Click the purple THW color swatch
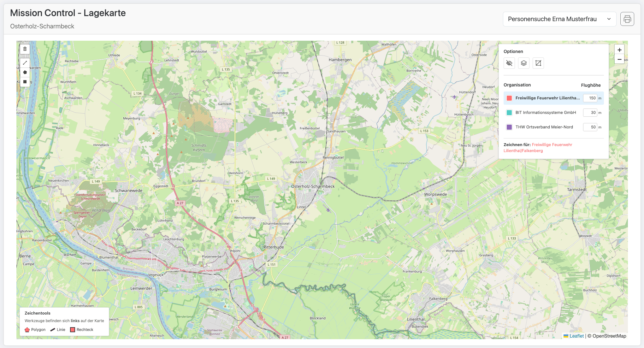The width and height of the screenshot is (644, 348). pyautogui.click(x=509, y=127)
